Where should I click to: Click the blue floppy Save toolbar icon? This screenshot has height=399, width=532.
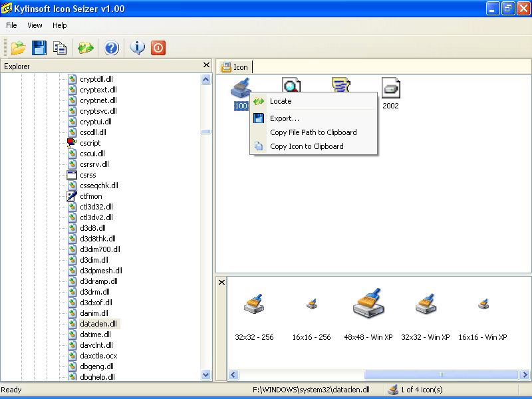[x=39, y=48]
